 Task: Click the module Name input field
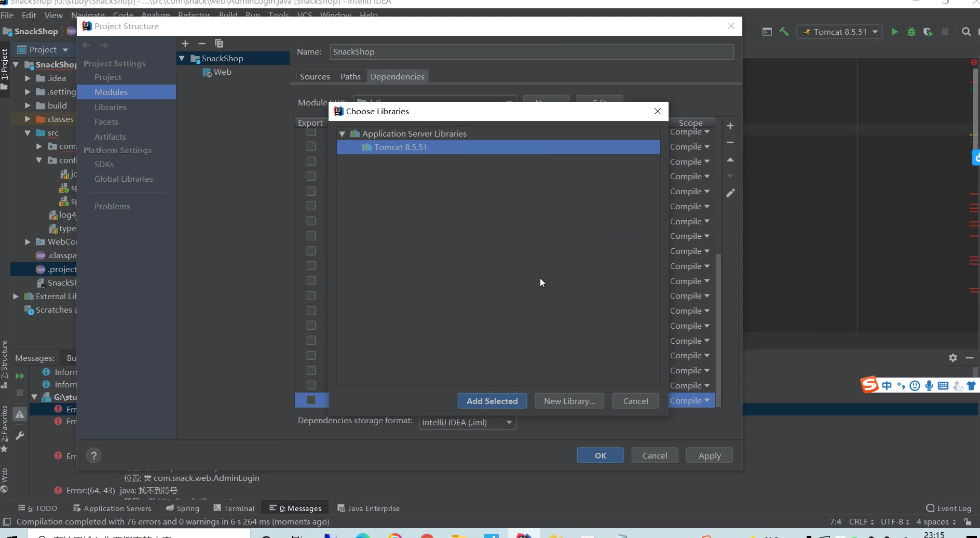point(532,52)
